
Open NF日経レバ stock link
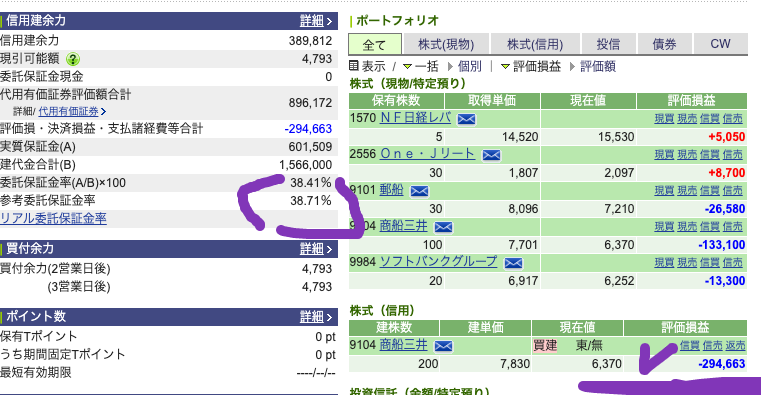point(415,118)
